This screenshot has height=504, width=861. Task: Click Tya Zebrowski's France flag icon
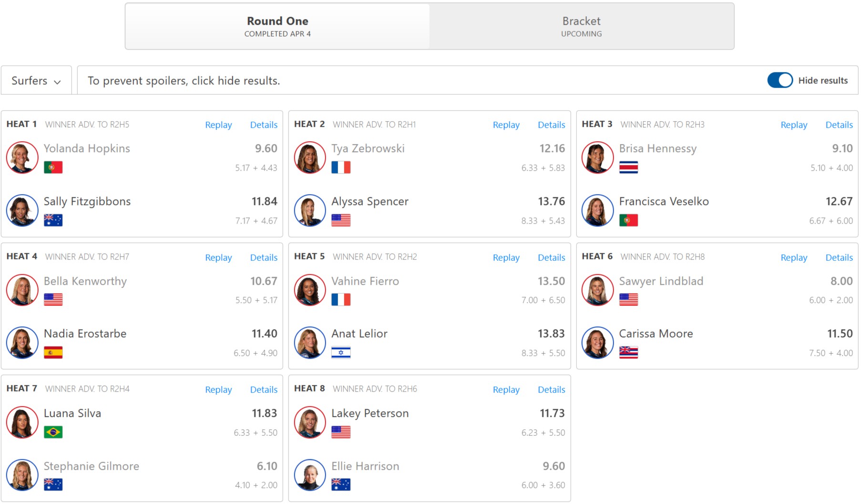[340, 167]
